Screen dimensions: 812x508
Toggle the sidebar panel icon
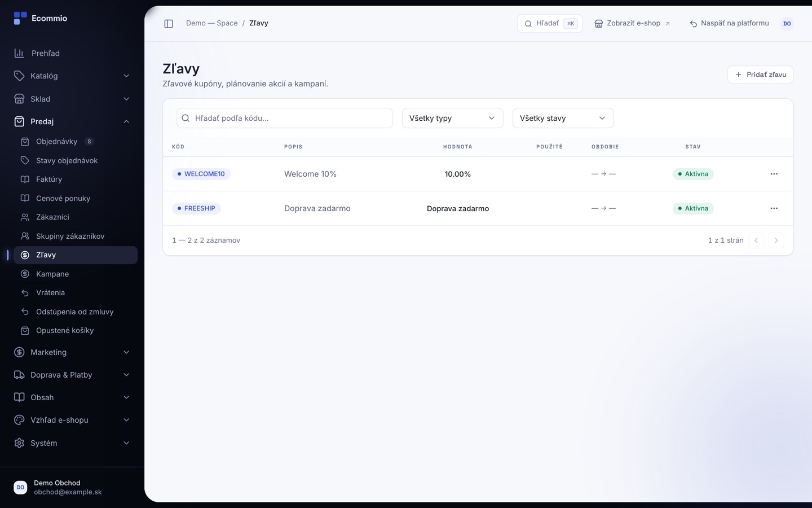point(169,24)
